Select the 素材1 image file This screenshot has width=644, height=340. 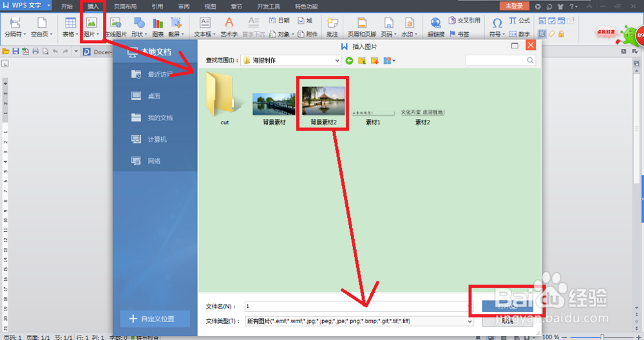click(373, 117)
